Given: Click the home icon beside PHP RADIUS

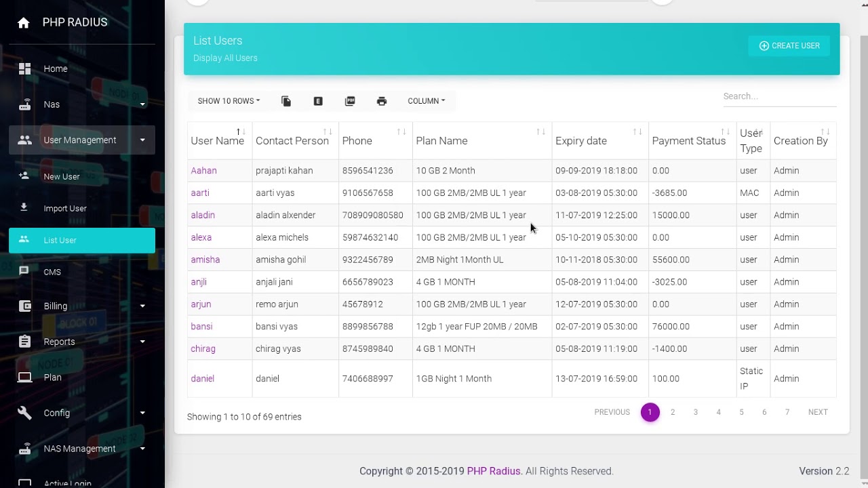Looking at the screenshot, I should coord(24,23).
